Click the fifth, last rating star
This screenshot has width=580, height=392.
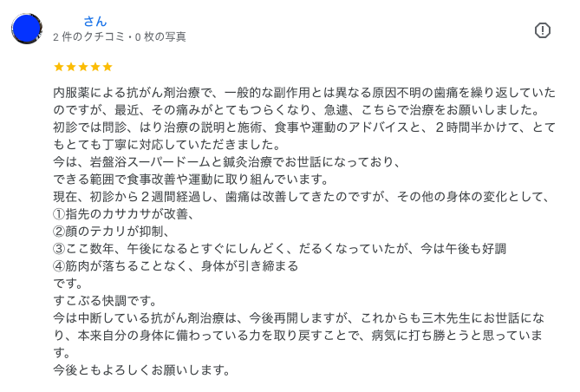pos(108,67)
